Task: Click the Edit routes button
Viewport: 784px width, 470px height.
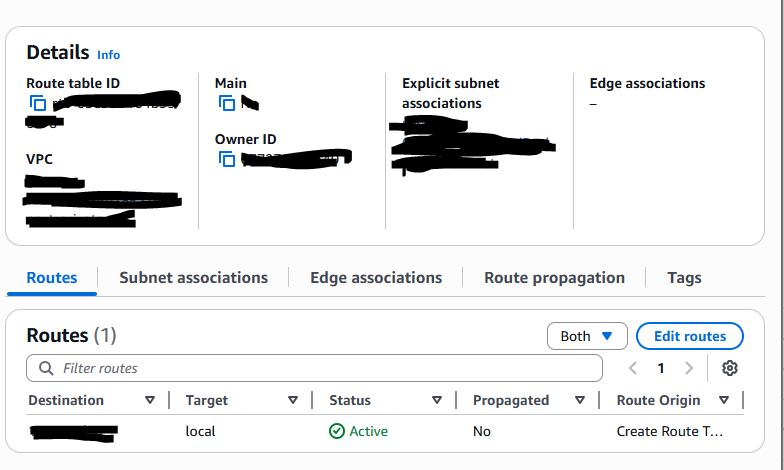Action: (x=689, y=336)
